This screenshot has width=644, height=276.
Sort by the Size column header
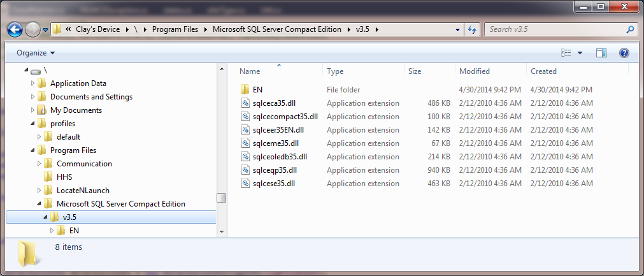415,71
